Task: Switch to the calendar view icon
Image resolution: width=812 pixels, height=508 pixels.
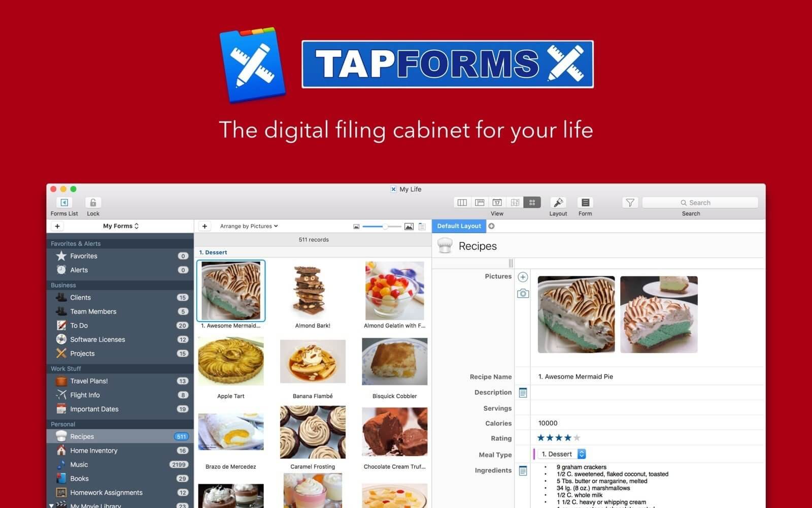Action: click(x=498, y=202)
